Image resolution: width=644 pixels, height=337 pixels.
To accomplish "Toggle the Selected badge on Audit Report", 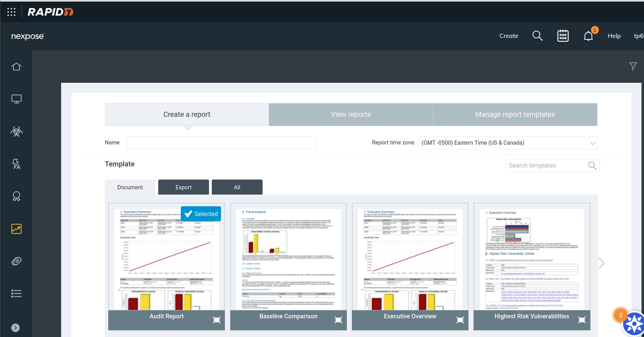I will 201,214.
